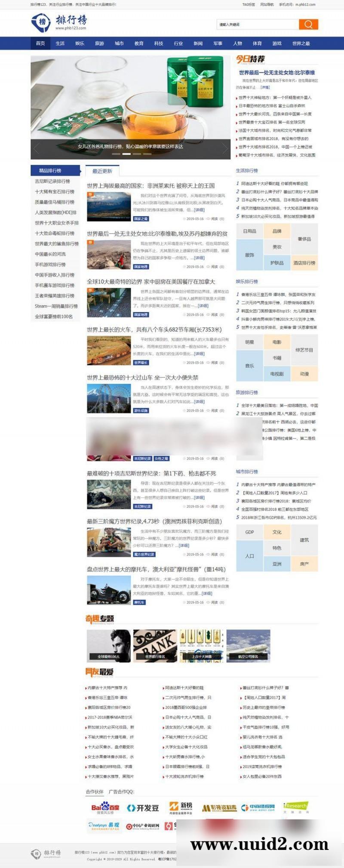Click the footer 排行榜 logo
Viewport: 344px width, 868px height.
46,853
